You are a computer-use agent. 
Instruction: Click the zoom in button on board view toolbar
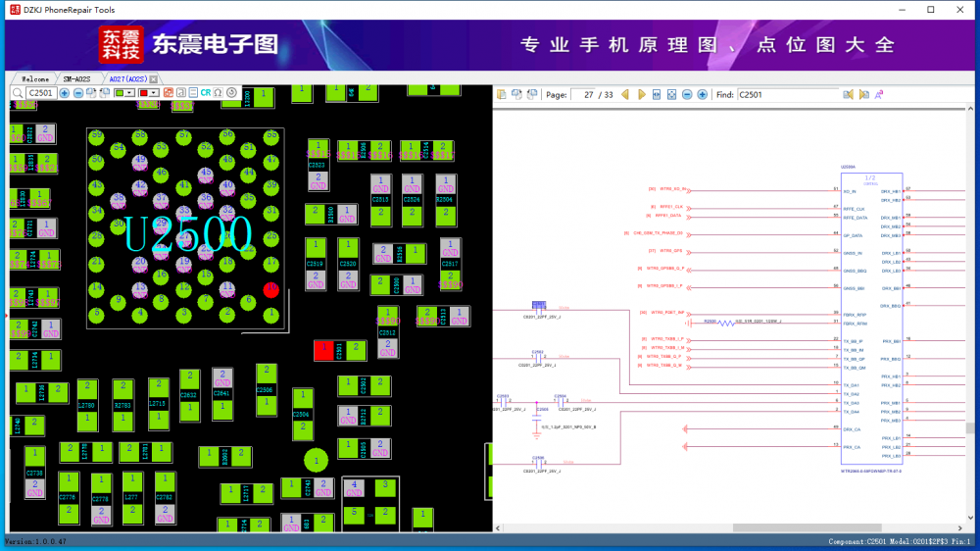coord(65,93)
